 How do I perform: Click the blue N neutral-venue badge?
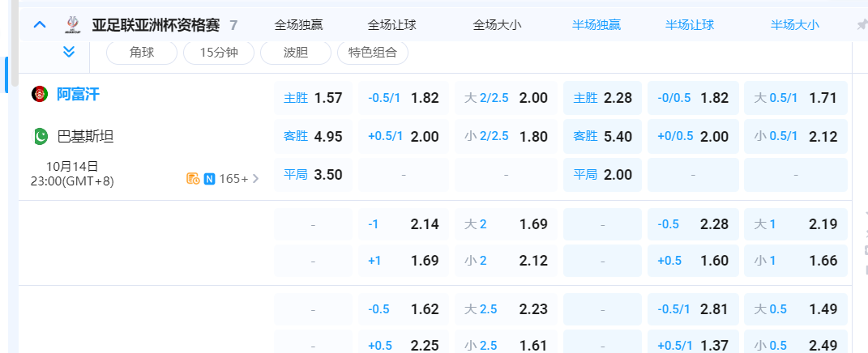(209, 178)
